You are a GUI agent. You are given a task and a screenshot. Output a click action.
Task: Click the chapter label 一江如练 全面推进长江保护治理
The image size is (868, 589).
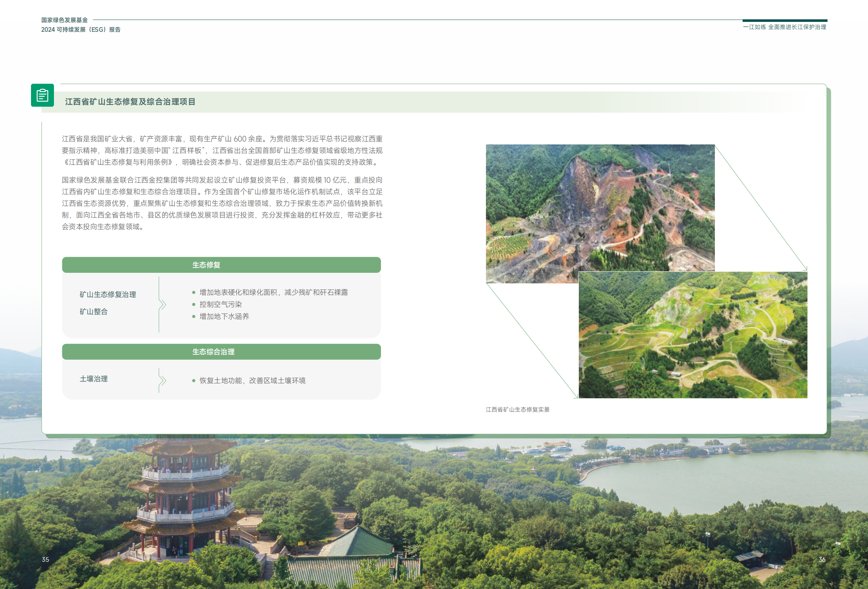[x=785, y=27]
